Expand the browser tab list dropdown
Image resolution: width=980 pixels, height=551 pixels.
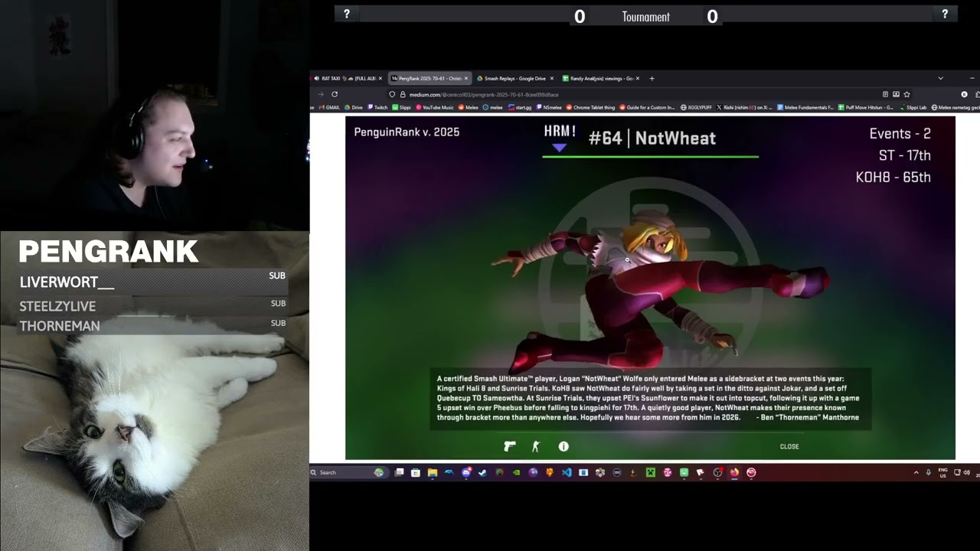940,78
